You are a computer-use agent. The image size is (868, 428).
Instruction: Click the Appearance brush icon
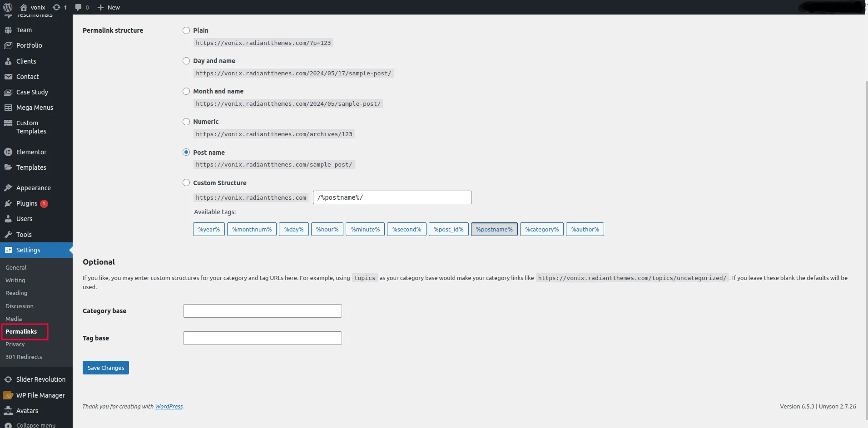pyautogui.click(x=8, y=188)
